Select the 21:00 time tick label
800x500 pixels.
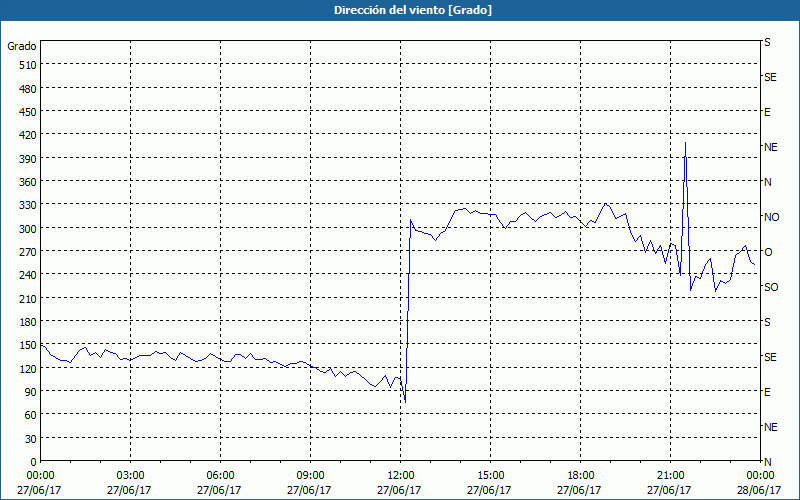[x=670, y=476]
